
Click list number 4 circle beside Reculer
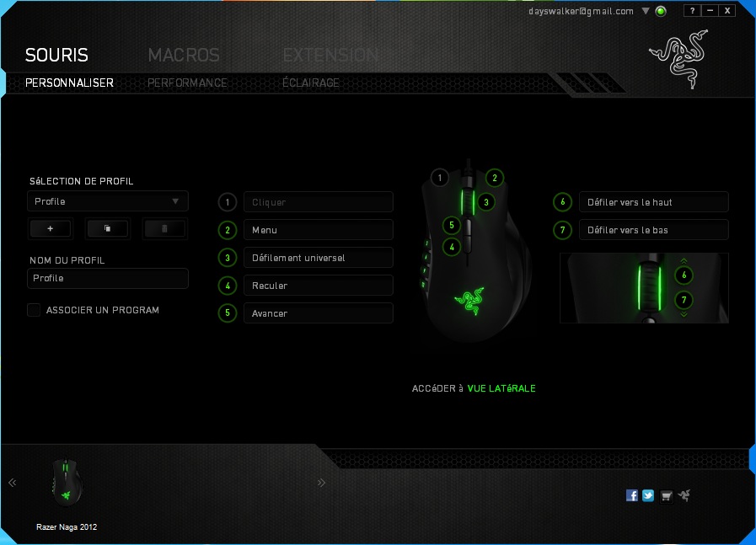pyautogui.click(x=228, y=286)
